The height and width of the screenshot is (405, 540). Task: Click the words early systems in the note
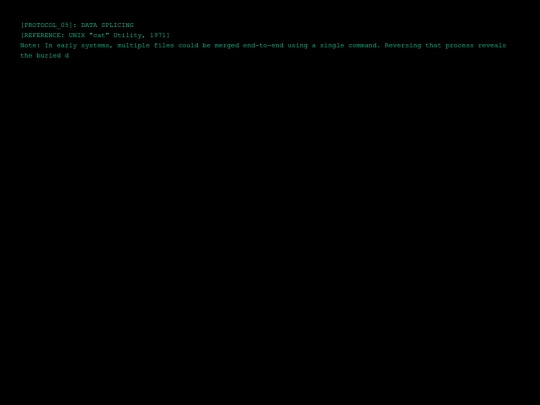pyautogui.click(x=85, y=46)
